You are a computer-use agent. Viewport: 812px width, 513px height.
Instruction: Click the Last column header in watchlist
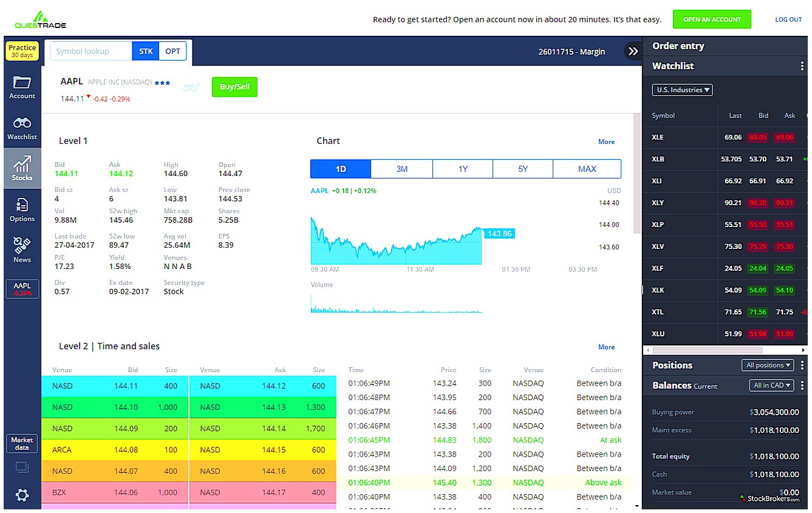tap(735, 115)
